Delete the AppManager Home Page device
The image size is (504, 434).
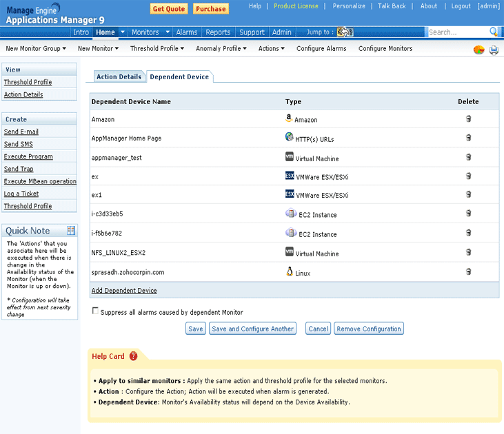[x=468, y=138]
